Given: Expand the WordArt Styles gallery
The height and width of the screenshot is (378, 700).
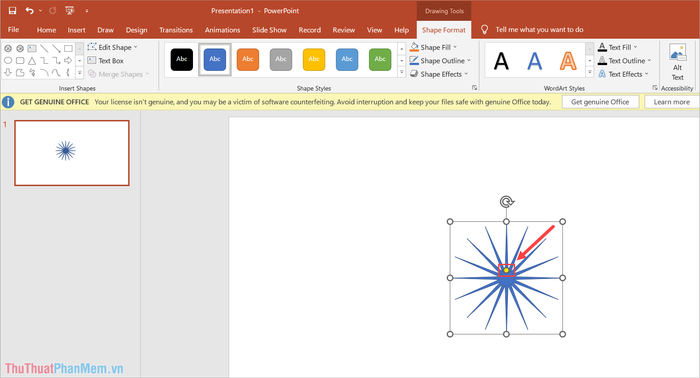Looking at the screenshot, I should [x=589, y=72].
